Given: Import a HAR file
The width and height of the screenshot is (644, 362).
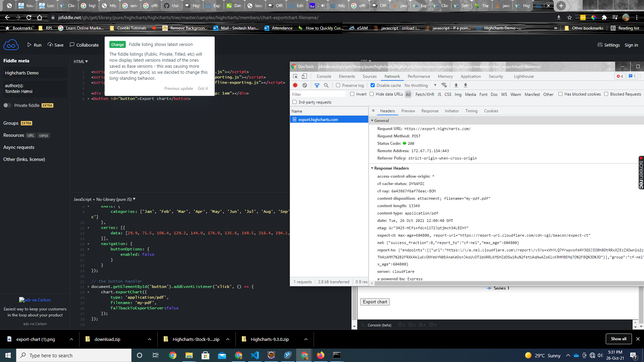Looking at the screenshot, I should pyautogui.click(x=456, y=85).
